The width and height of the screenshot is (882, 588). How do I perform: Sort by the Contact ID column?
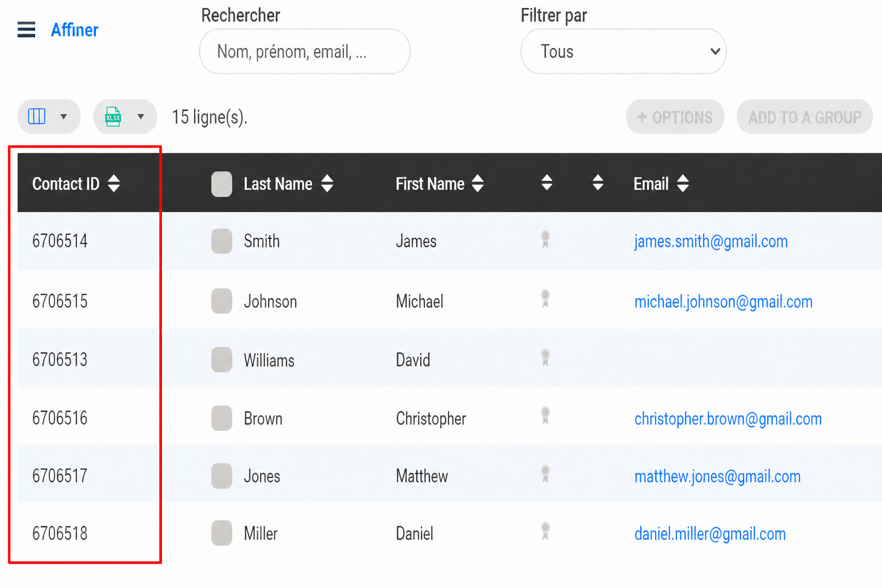click(76, 184)
